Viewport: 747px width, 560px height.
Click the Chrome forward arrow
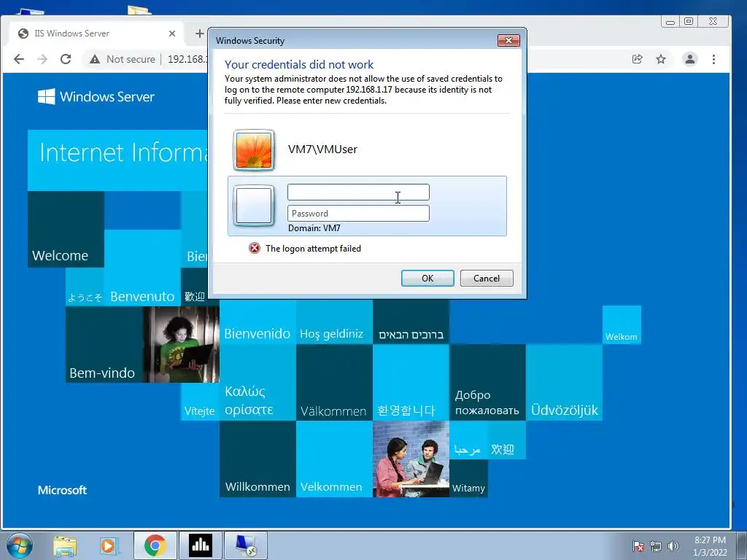coord(42,59)
